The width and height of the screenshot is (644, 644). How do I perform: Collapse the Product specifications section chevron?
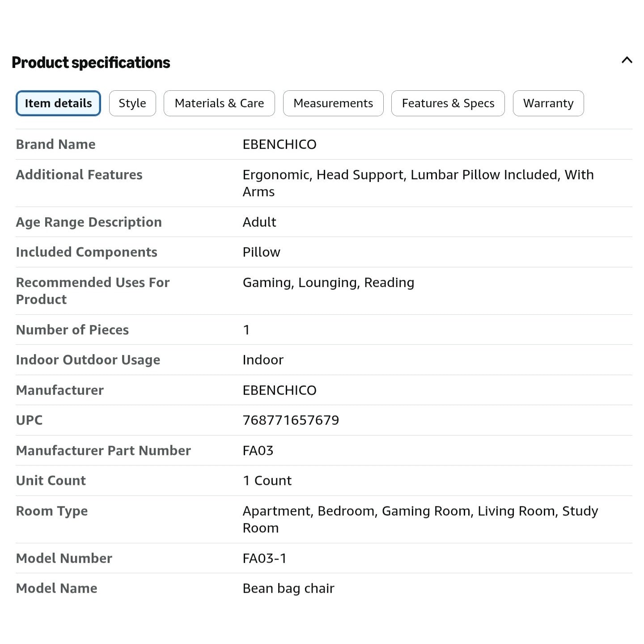[x=627, y=60]
